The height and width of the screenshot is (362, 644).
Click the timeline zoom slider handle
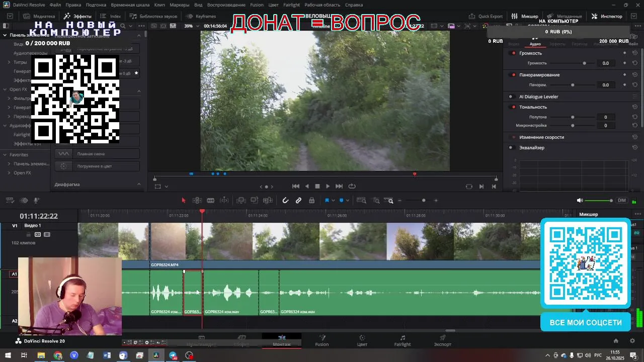pyautogui.click(x=424, y=201)
